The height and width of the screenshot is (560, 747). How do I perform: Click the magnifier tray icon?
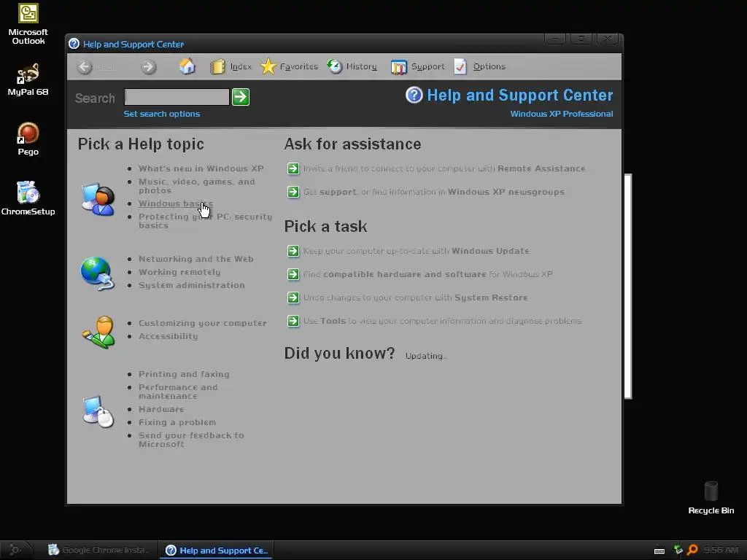pyautogui.click(x=693, y=550)
